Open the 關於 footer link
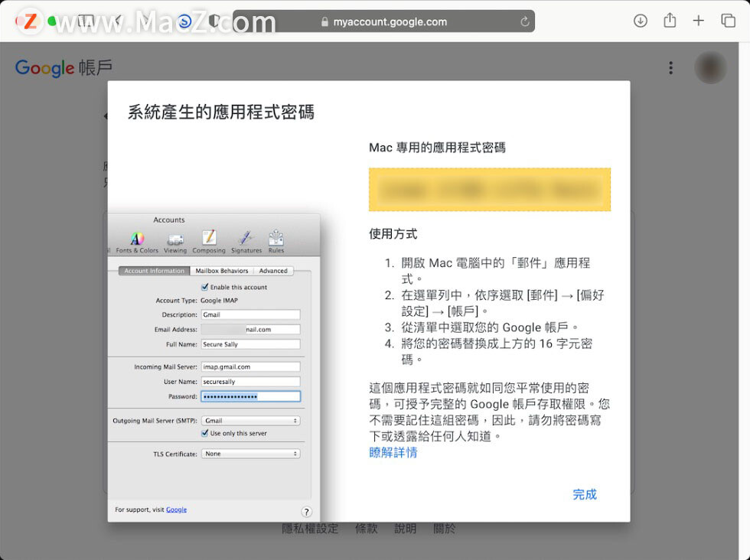The width and height of the screenshot is (750, 560). (445, 529)
